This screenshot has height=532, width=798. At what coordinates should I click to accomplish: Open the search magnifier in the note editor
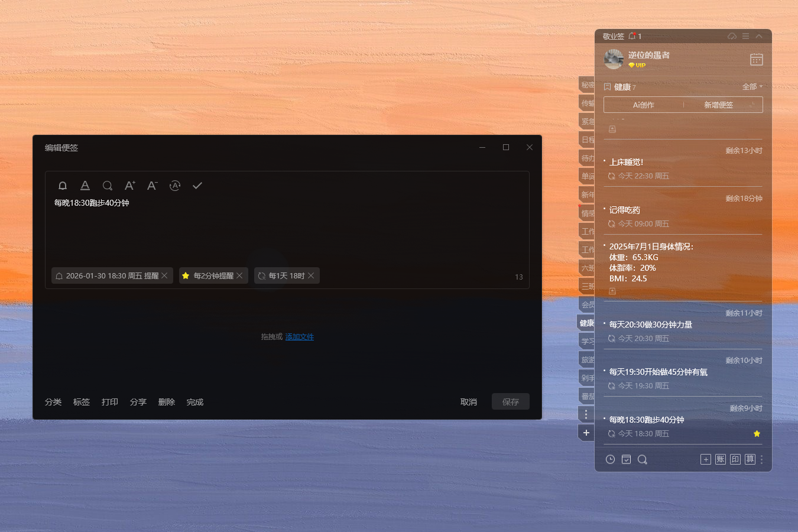point(108,185)
